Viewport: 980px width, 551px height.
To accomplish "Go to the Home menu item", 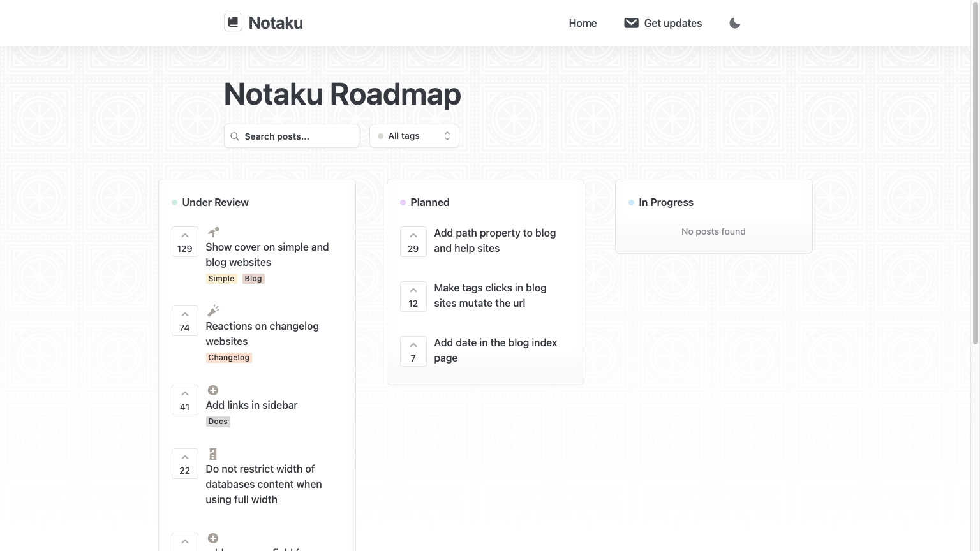I will pos(583,23).
